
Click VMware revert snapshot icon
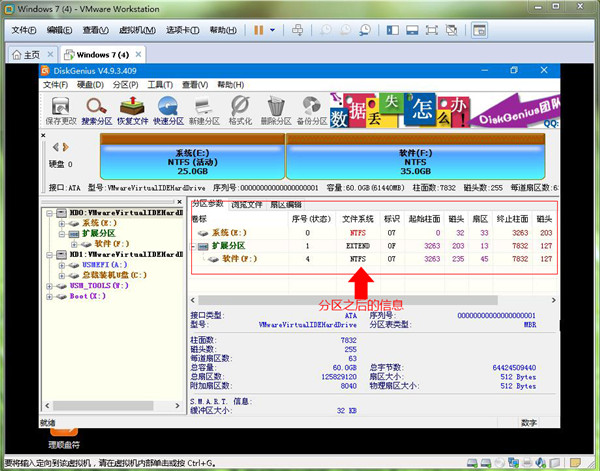point(345,30)
